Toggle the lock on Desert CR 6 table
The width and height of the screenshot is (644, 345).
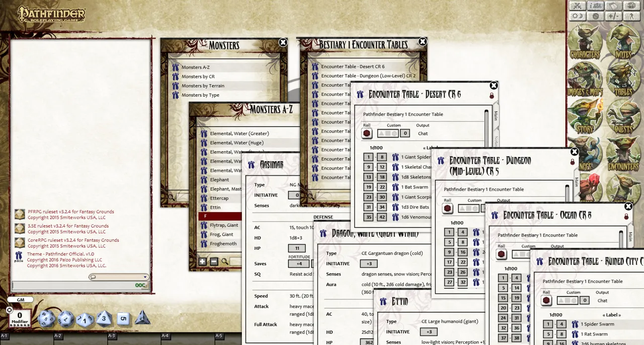(x=492, y=96)
